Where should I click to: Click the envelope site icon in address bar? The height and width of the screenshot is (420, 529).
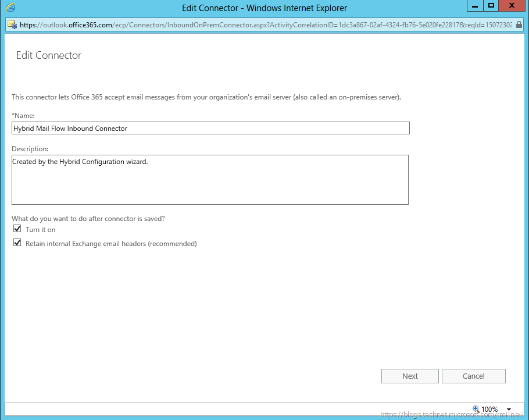(12, 25)
